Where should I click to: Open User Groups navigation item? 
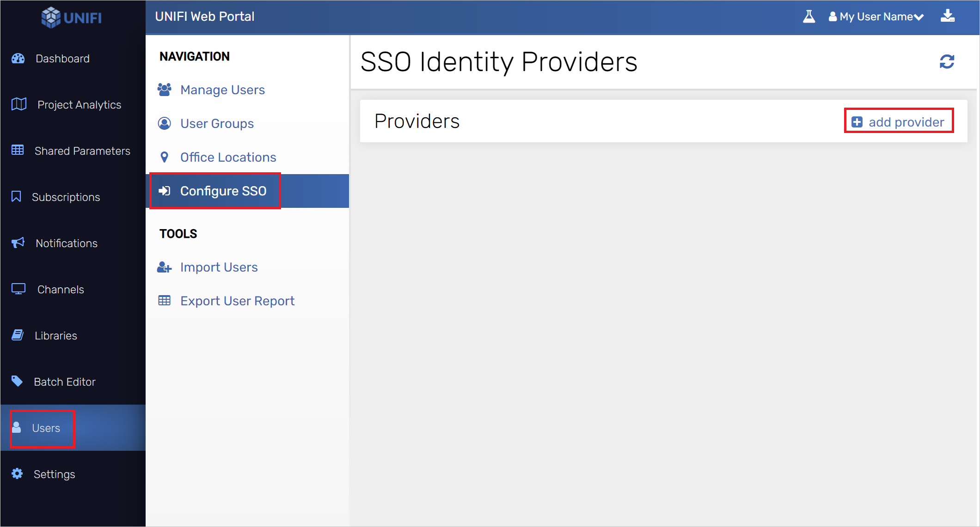tap(216, 123)
